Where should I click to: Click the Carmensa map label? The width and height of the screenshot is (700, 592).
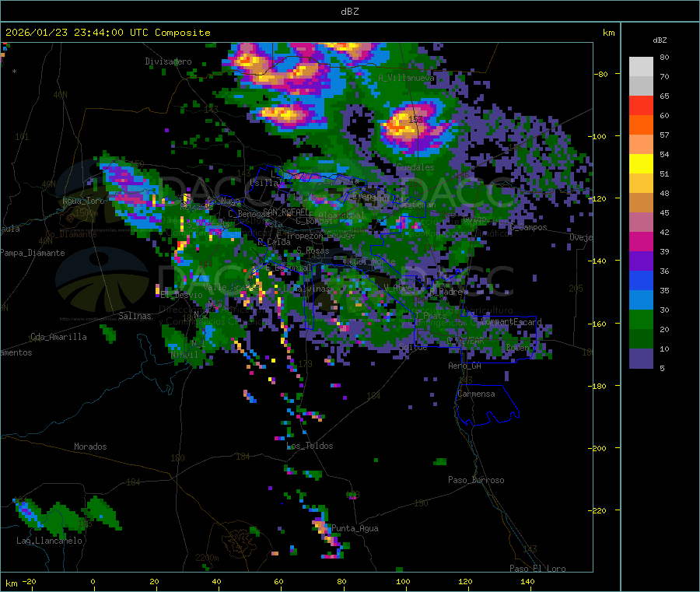pyautogui.click(x=476, y=394)
